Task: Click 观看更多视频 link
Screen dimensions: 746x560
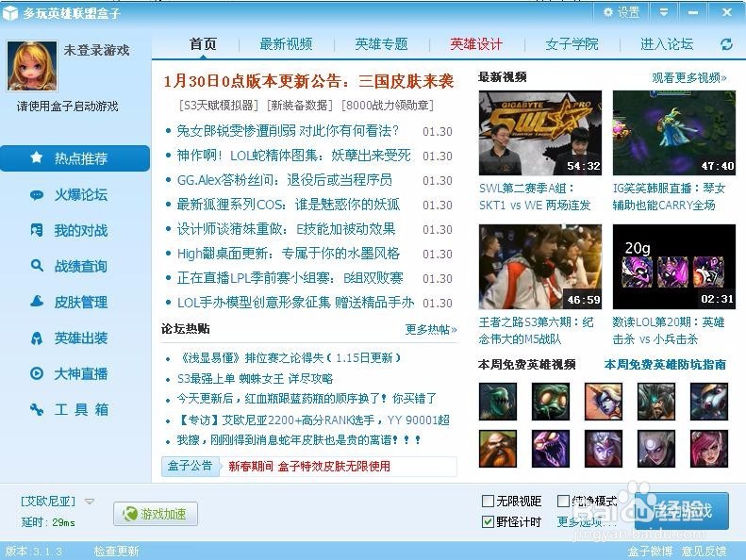Action: click(x=688, y=77)
